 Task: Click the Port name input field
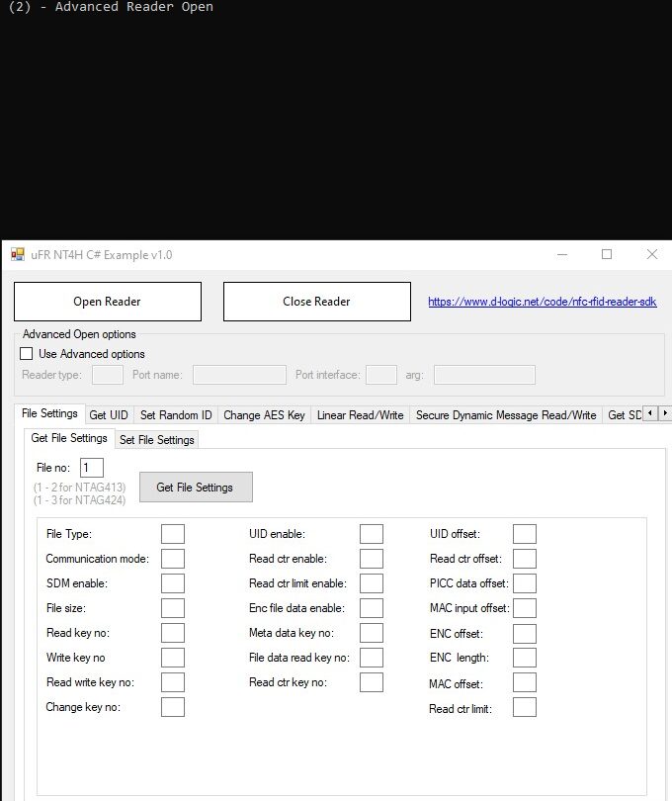239,375
